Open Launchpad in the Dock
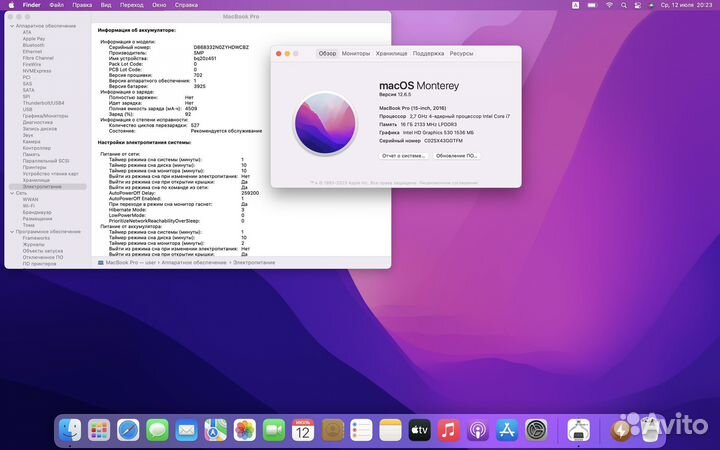This screenshot has width=720, height=450. tap(99, 430)
